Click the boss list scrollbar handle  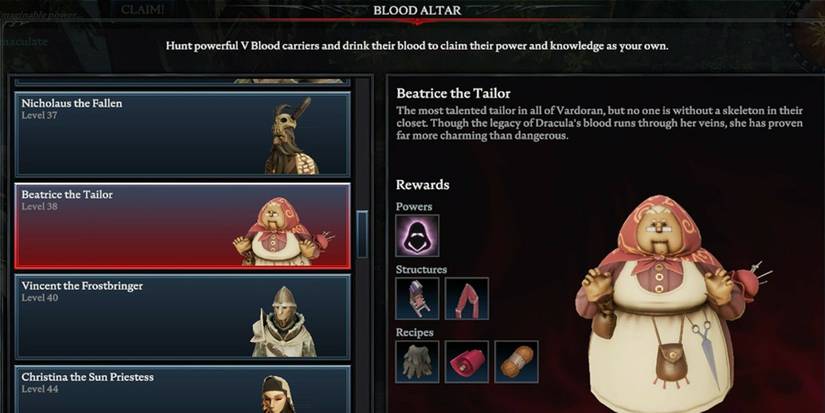362,234
